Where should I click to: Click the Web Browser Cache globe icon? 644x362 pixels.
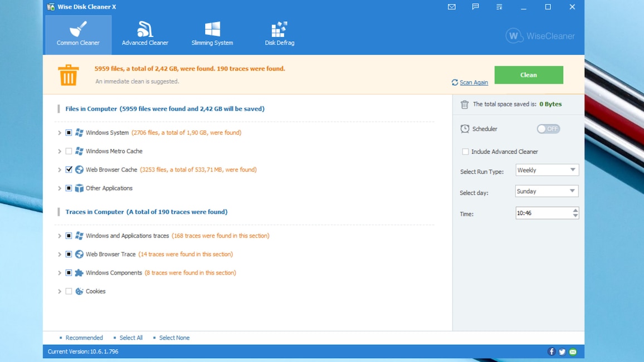click(79, 169)
